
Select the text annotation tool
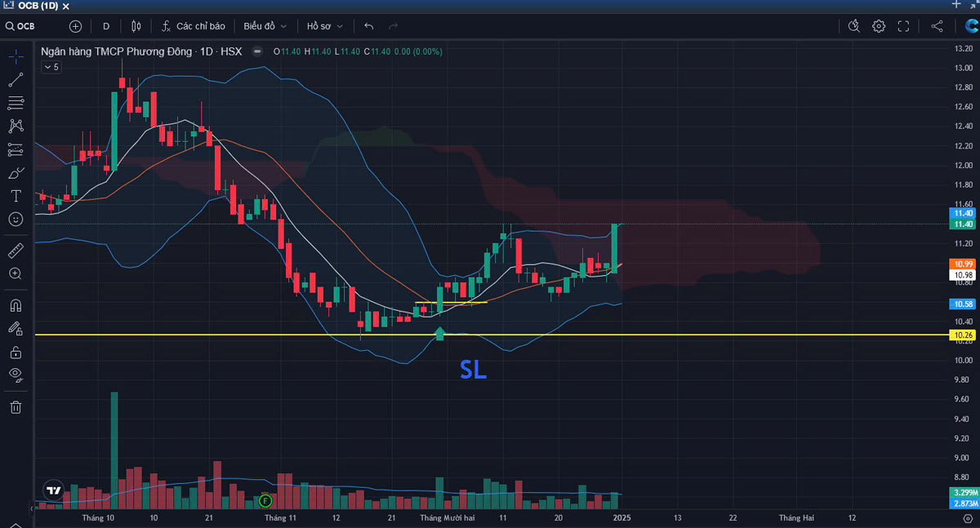click(16, 196)
